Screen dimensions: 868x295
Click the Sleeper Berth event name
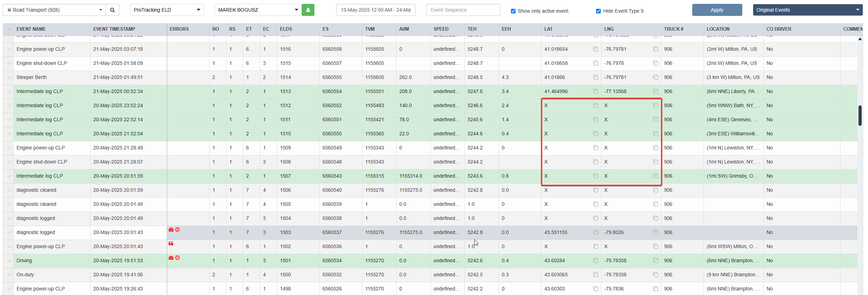click(x=31, y=77)
